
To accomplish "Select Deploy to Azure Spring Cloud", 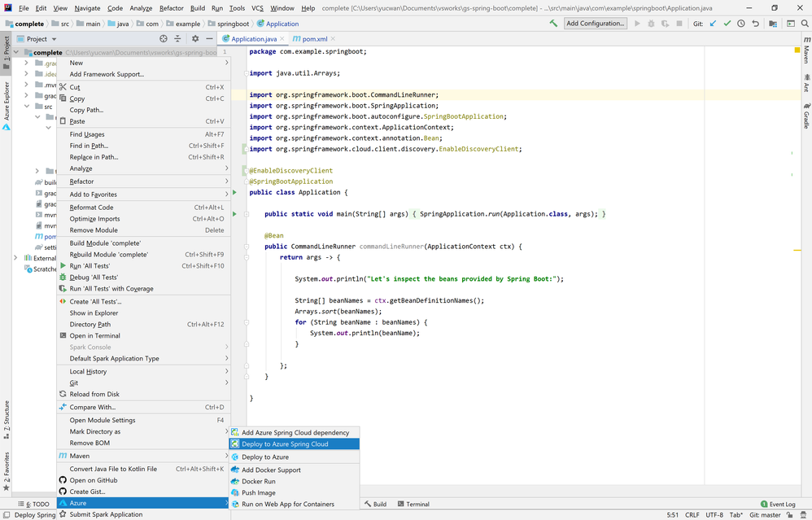I will 295,444.
